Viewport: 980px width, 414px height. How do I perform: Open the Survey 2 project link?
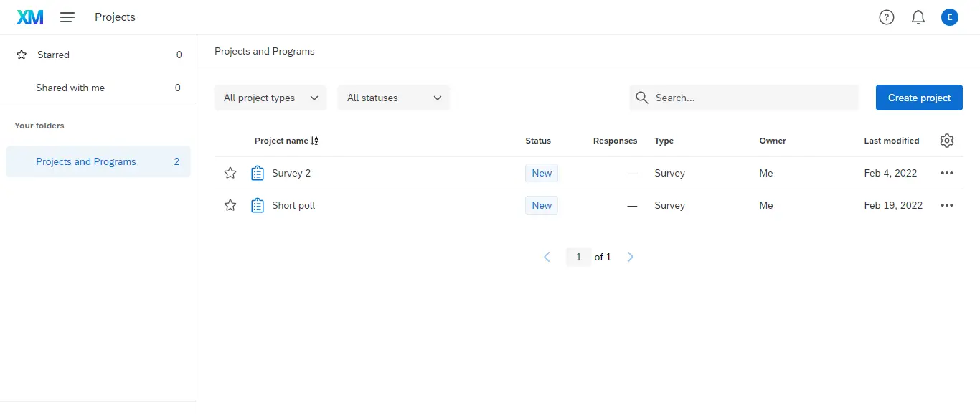[x=291, y=173]
